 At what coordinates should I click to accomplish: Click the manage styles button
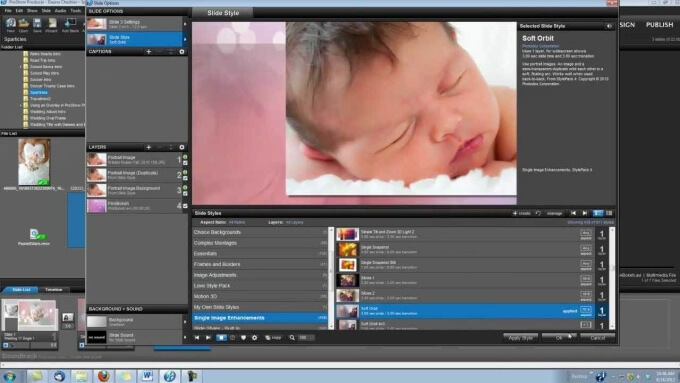coord(554,213)
